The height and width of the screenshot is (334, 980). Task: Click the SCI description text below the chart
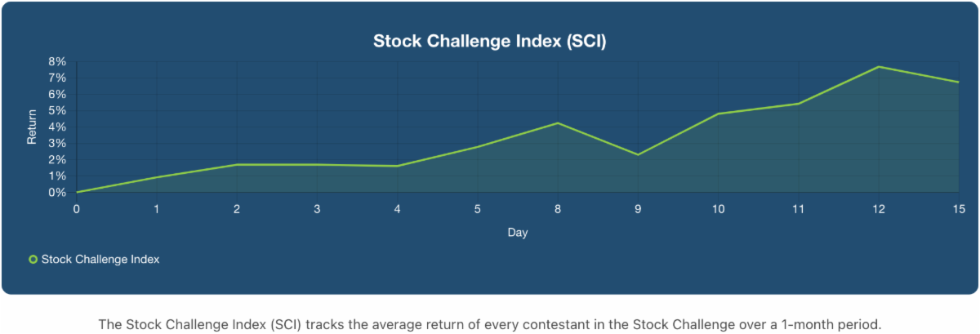point(489,324)
